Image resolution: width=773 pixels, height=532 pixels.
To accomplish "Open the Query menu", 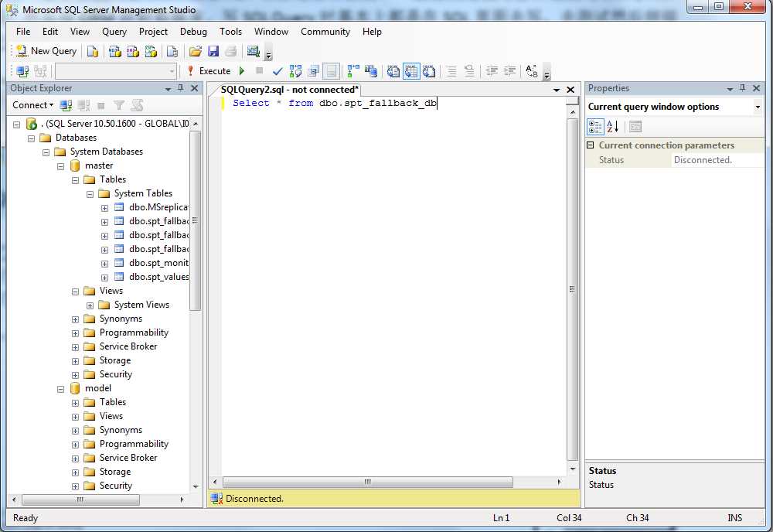I will (x=114, y=32).
